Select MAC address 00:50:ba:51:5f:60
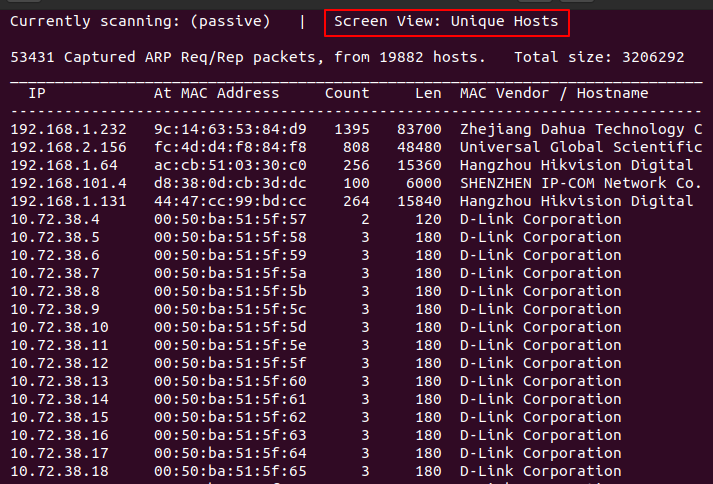 coord(230,381)
